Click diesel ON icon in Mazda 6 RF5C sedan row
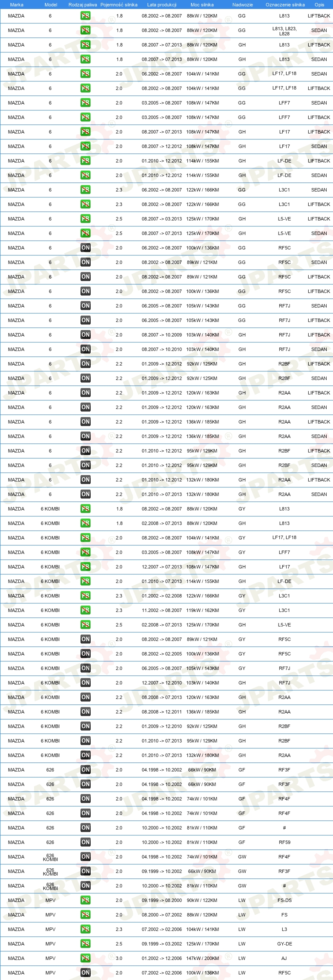This screenshot has width=333, height=980. 85,262
